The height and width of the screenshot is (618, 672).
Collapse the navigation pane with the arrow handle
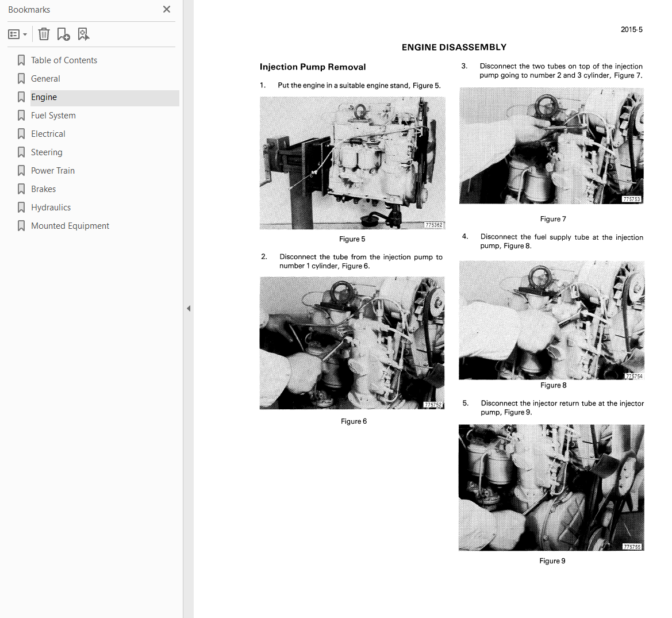(x=189, y=309)
